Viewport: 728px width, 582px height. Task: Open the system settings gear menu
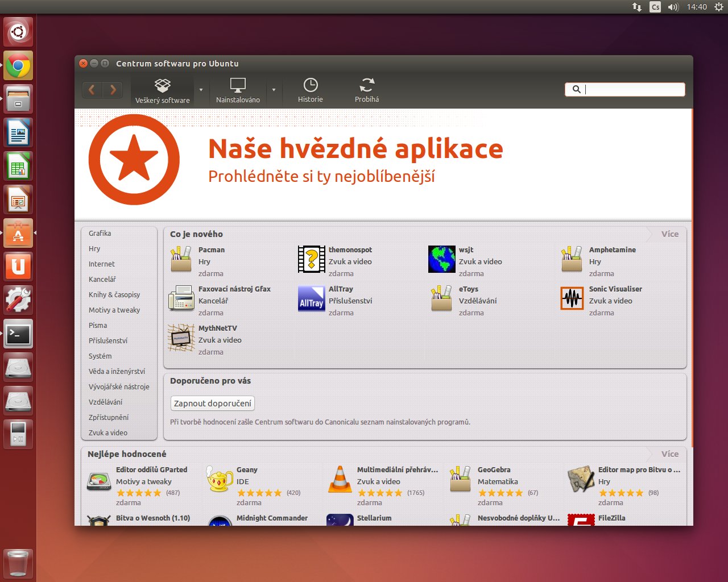tap(718, 7)
